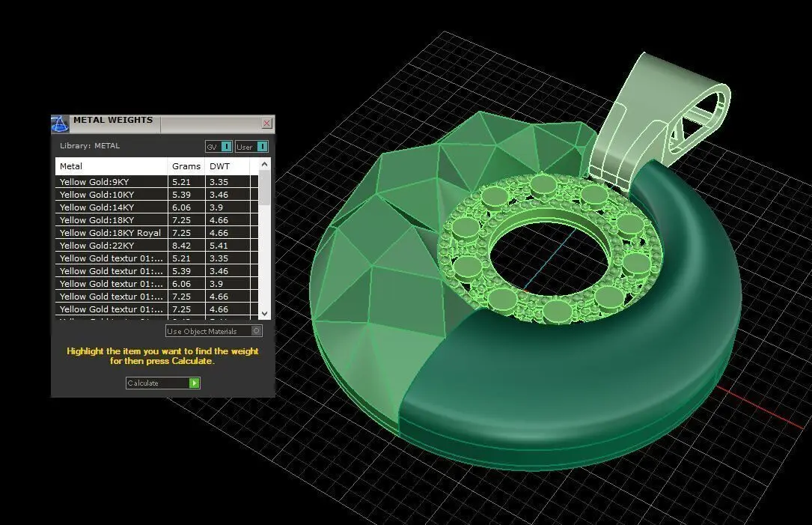Select the Yellow Gold:10KY row

(157, 195)
